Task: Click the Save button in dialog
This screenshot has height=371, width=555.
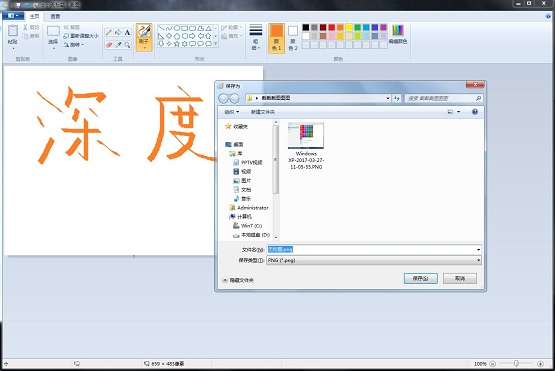Action: click(420, 279)
